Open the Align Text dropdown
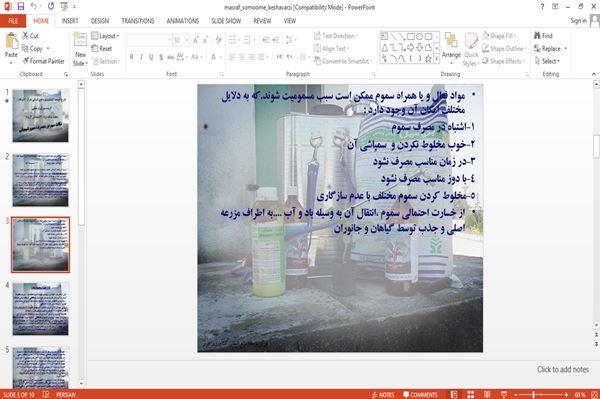Image resolution: width=600 pixels, height=399 pixels. pyautogui.click(x=331, y=49)
